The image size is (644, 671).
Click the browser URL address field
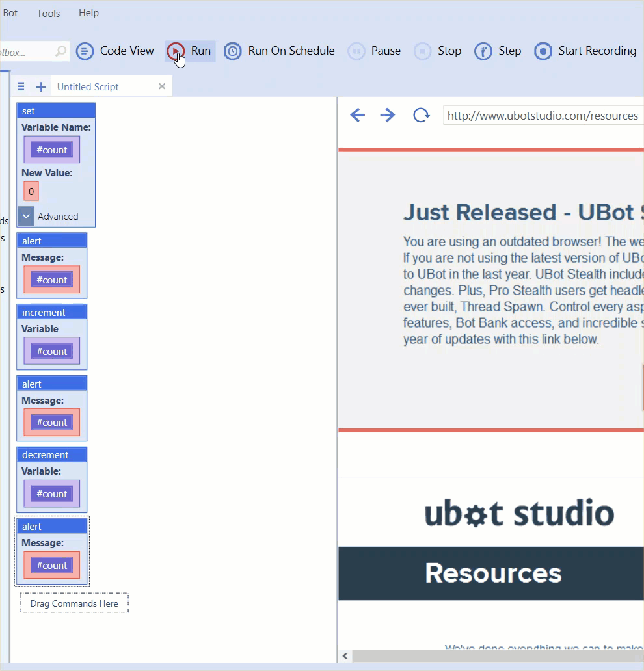pos(543,116)
